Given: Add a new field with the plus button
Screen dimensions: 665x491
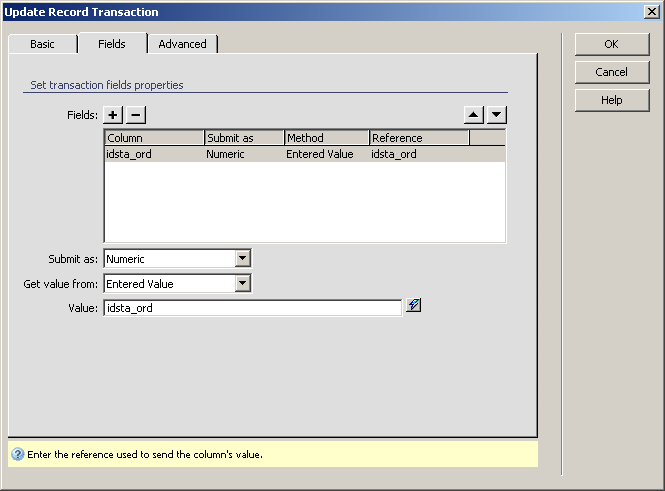Looking at the screenshot, I should [114, 115].
